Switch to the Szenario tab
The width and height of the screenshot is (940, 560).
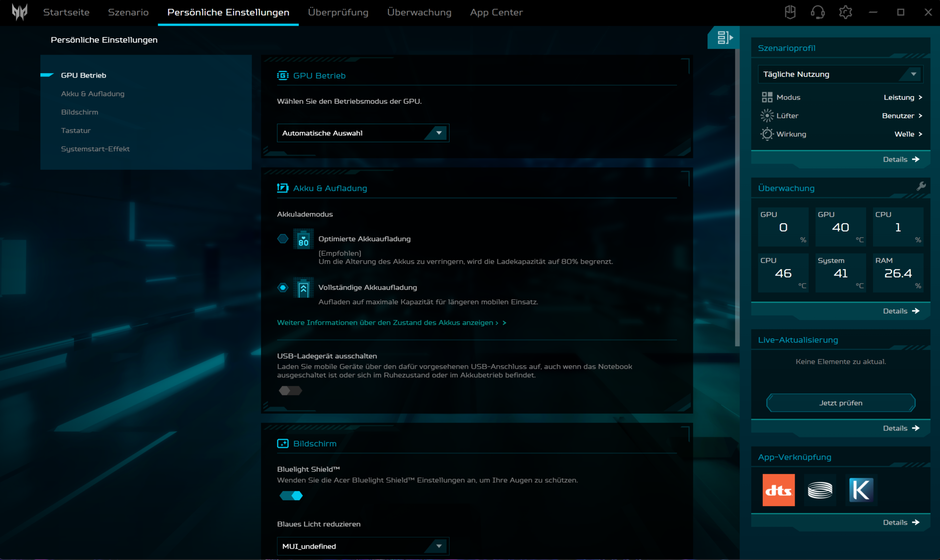[128, 12]
